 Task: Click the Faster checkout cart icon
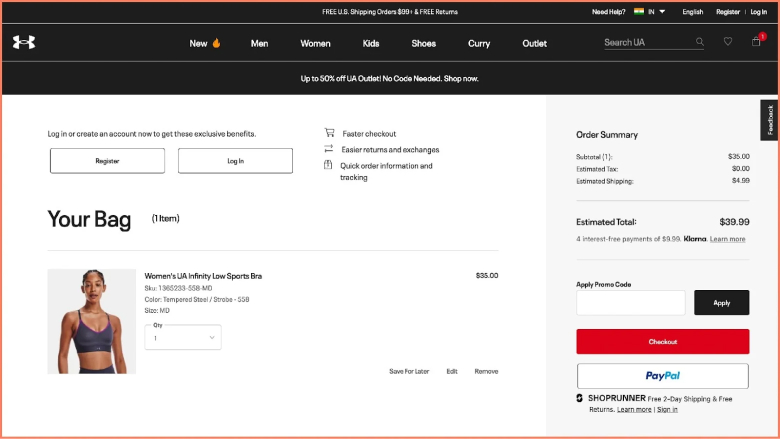click(x=329, y=133)
